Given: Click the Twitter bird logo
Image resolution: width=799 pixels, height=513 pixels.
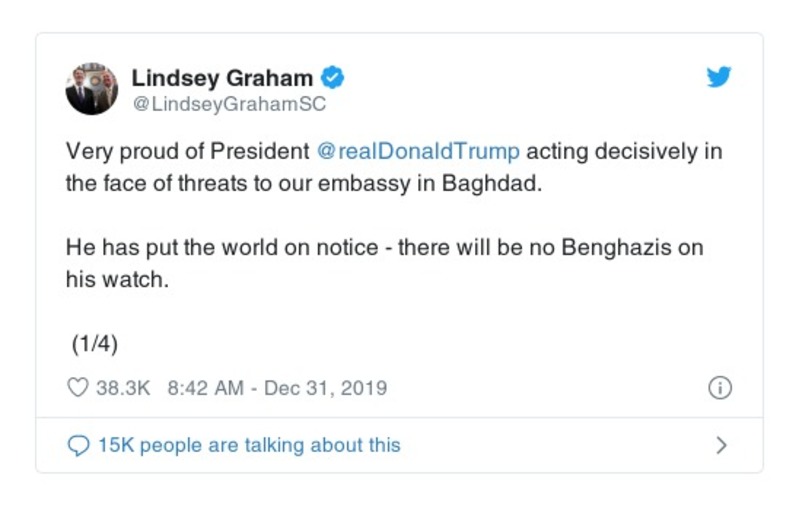Looking at the screenshot, I should pos(719,78).
